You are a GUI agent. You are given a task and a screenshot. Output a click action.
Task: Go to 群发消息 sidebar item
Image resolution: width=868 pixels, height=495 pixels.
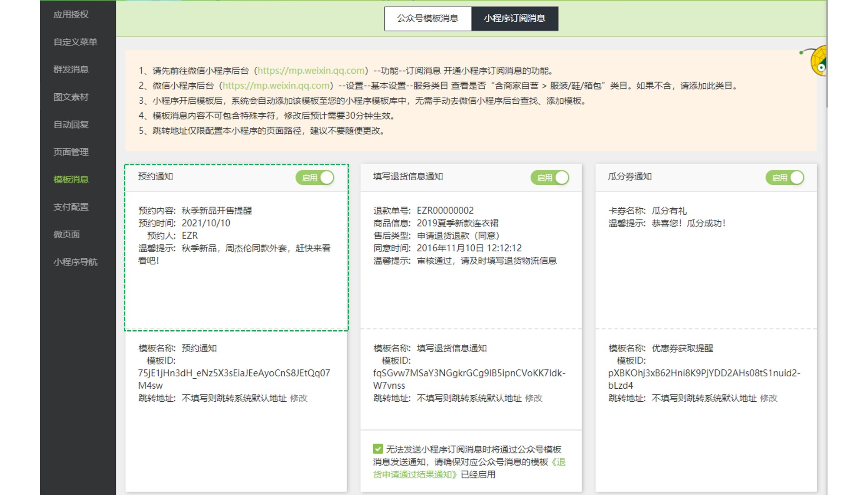pyautogui.click(x=71, y=69)
